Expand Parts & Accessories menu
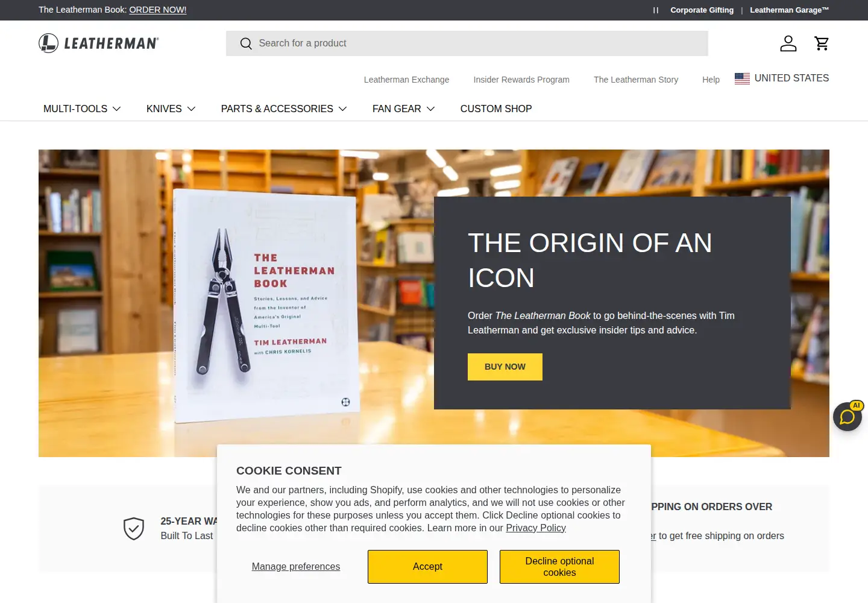Screen dimensions: 868x603 tap(284, 109)
